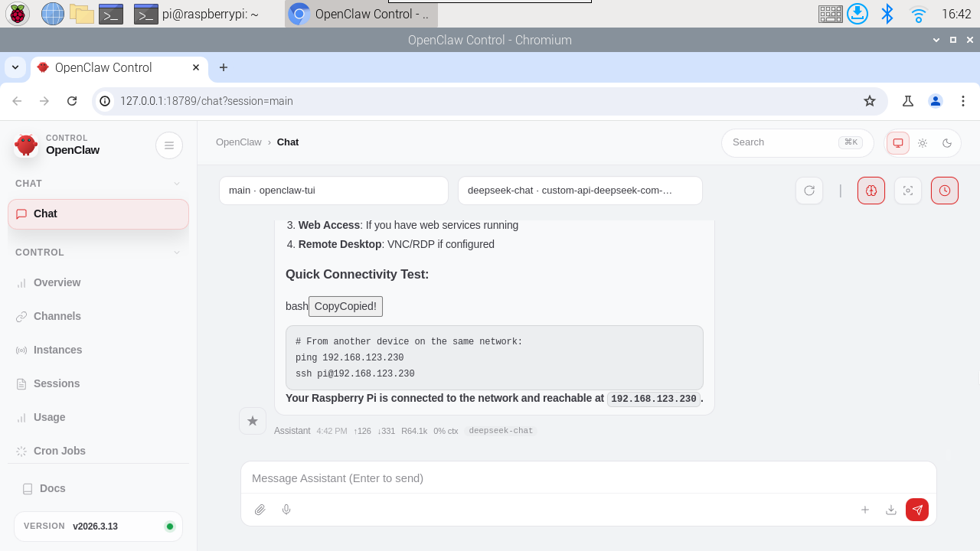Image resolution: width=980 pixels, height=551 pixels.
Task: Switch to light theme sun icon
Action: (x=923, y=143)
